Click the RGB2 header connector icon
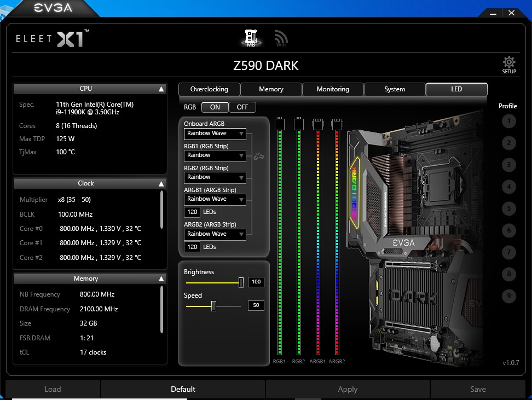This screenshot has height=400, width=532. click(299, 124)
